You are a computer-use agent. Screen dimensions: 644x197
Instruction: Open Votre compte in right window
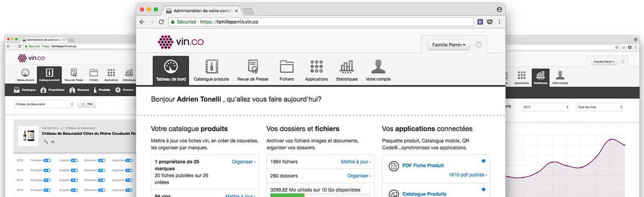(x=560, y=77)
